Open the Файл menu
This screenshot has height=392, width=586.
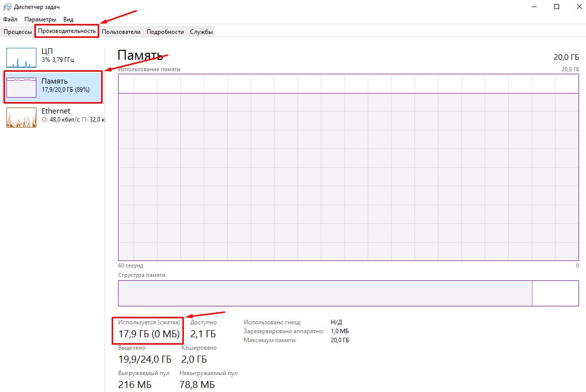click(x=10, y=19)
